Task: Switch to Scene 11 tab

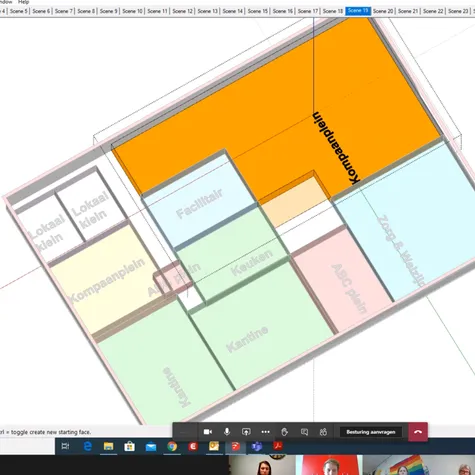Action: coord(157,11)
